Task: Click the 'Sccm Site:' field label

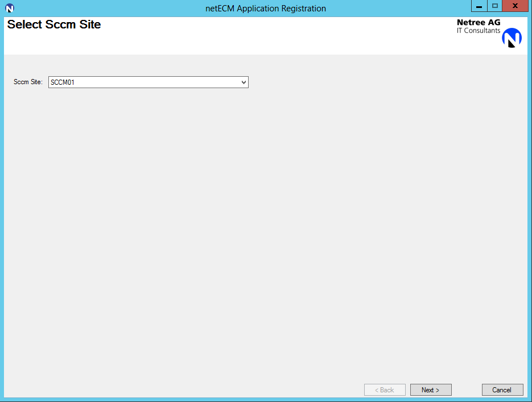Action: [28, 82]
